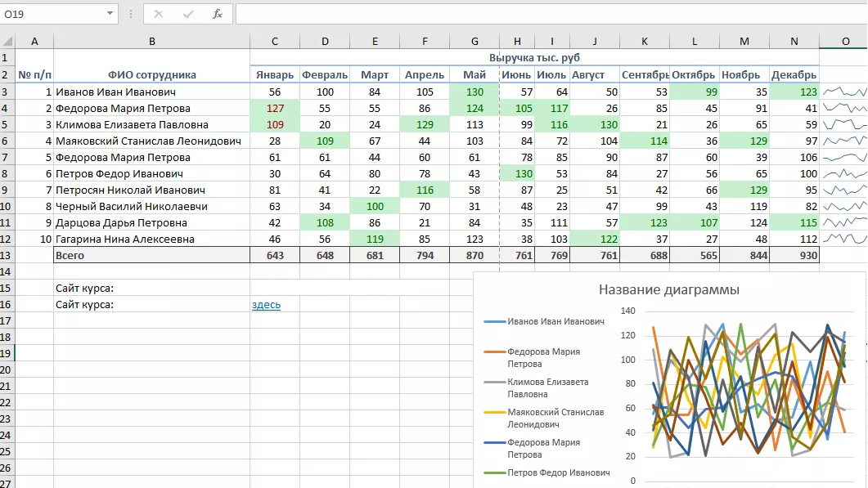Select legend entry 'Иванов Иван Иванович'
Image resolution: width=868 pixels, height=488 pixels.
(544, 321)
